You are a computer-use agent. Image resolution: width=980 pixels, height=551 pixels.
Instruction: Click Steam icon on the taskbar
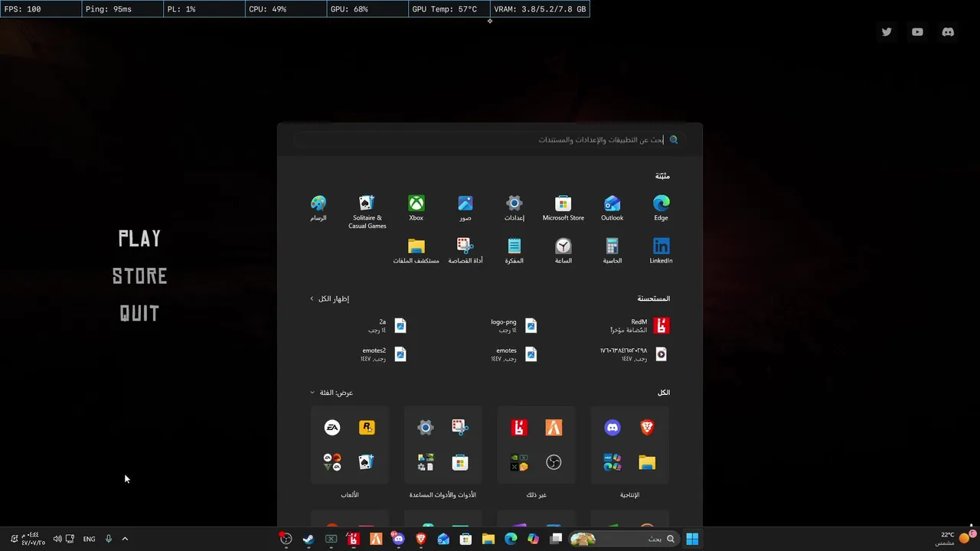(308, 539)
